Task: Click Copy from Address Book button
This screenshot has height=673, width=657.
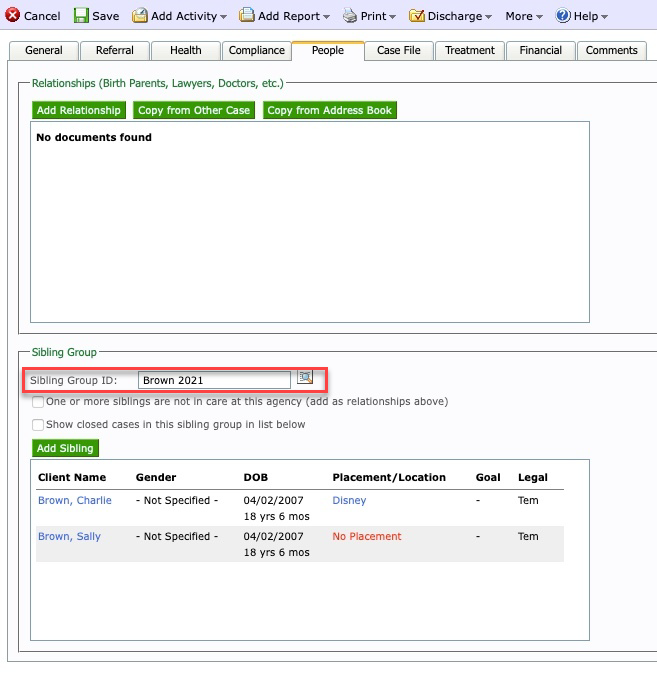Action: [x=330, y=110]
